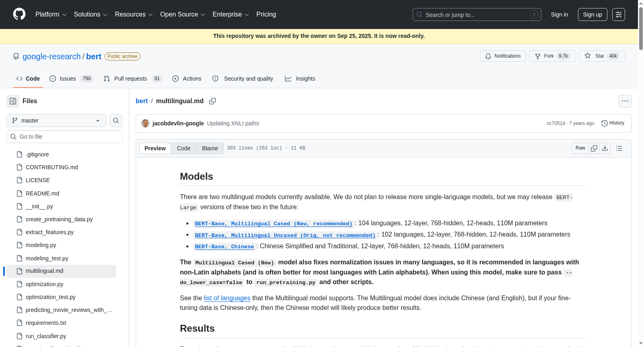Screen dimensions: 644x347
Task: Open the master branch selector
Action: [56, 121]
